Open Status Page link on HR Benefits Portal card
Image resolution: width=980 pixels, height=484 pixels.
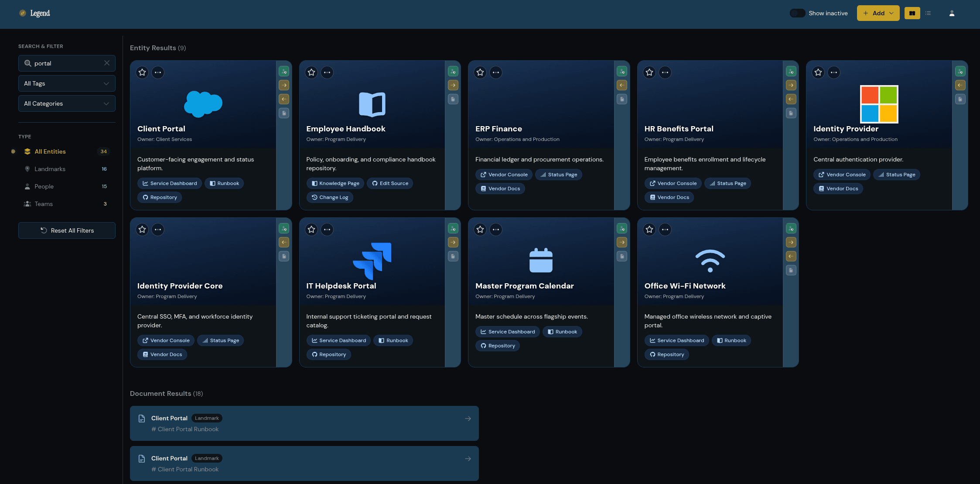click(727, 183)
